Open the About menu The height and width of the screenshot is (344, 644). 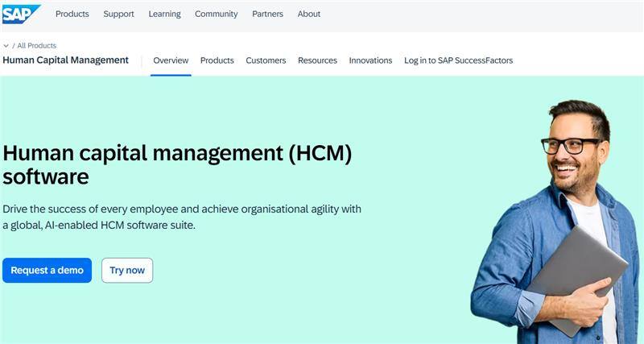(x=309, y=14)
